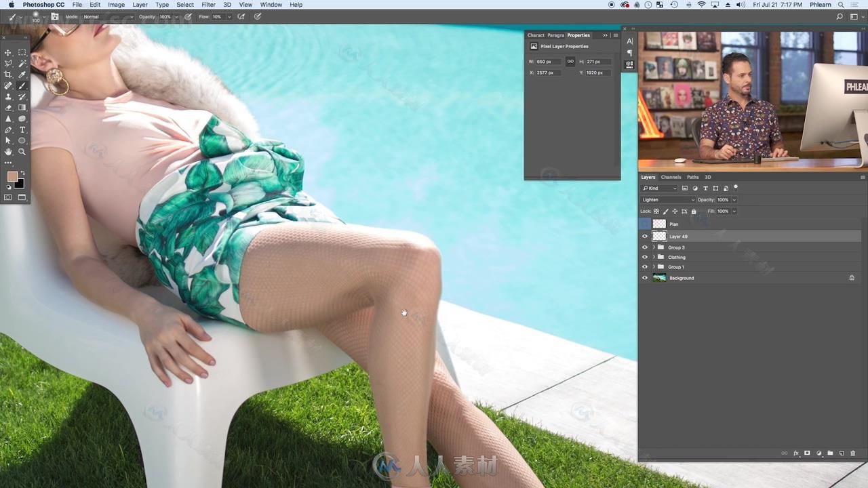Hide Group 1 visibility eye
This screenshot has height=488, width=868.
[645, 267]
